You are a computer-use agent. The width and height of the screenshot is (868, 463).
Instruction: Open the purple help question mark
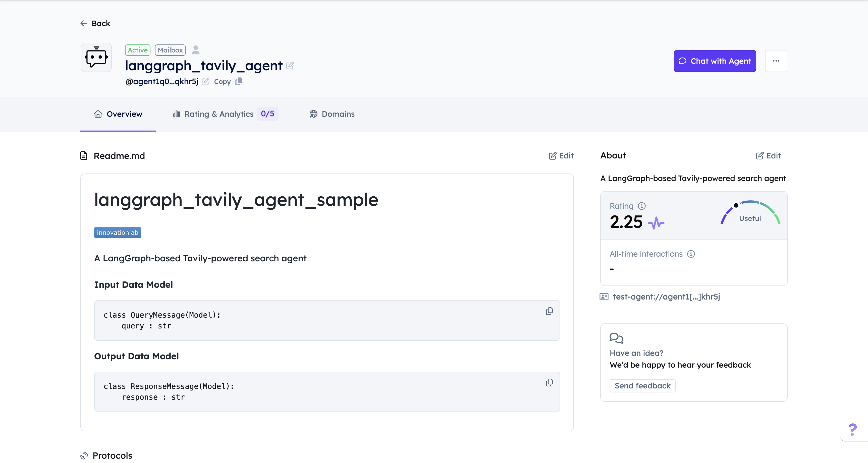point(852,430)
